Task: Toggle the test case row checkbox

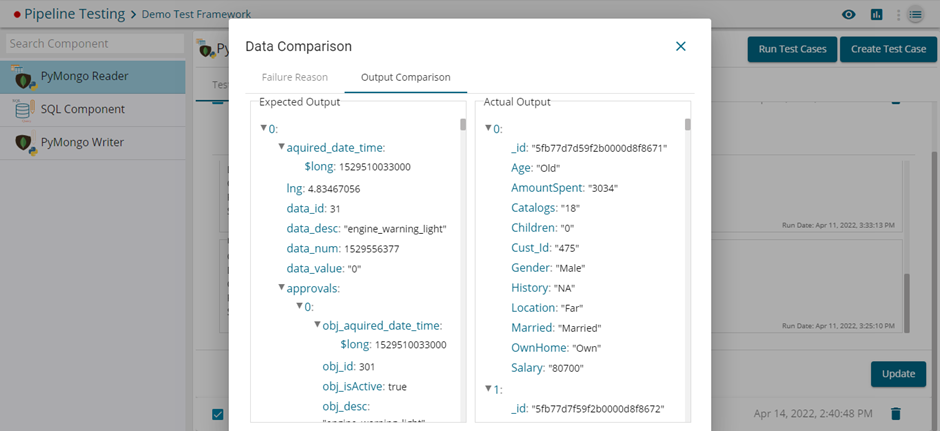Action: [x=217, y=414]
